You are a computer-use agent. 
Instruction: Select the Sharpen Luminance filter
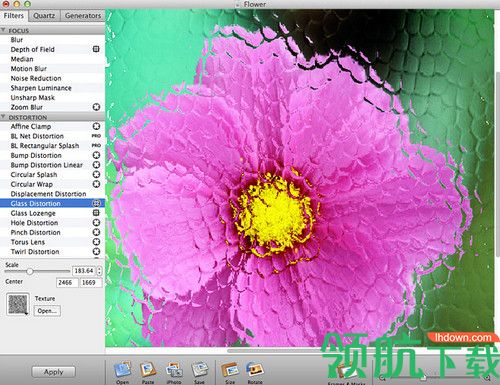pyautogui.click(x=52, y=88)
